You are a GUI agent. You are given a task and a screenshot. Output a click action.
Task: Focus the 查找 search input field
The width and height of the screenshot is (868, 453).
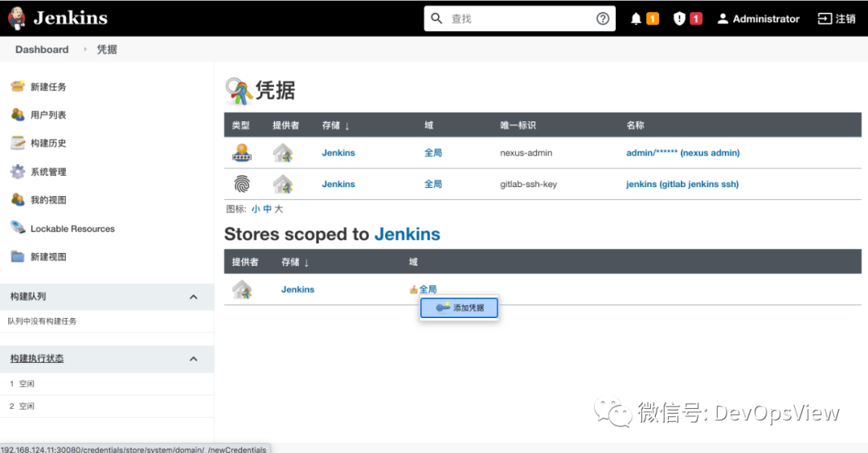point(519,18)
